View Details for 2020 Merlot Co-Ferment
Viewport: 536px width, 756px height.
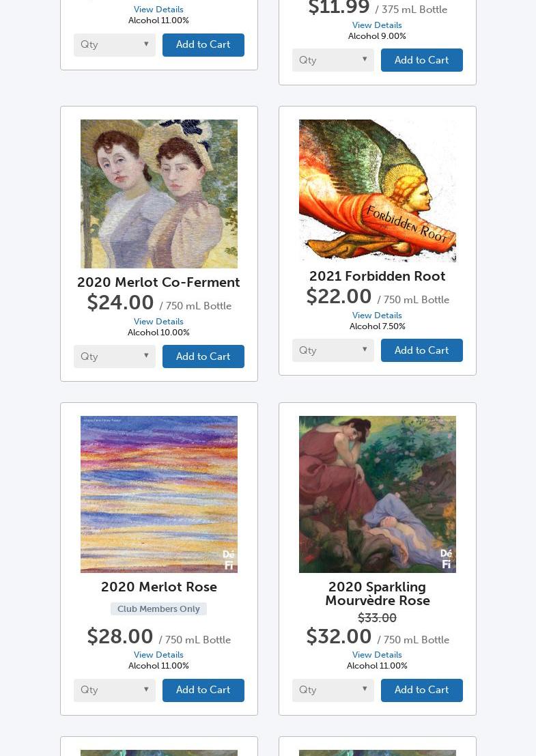point(158,322)
